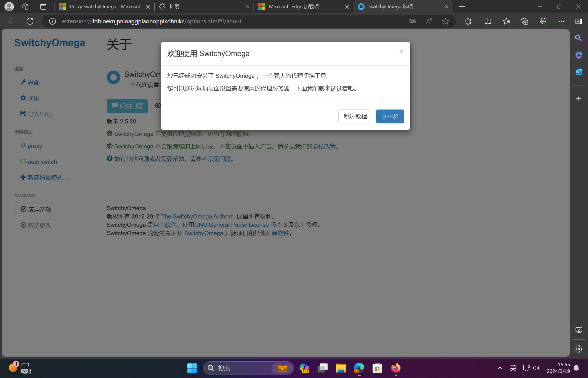Screen dimensions: 588x378
Task: Click the 反馈问题 feedback button
Action: tap(127, 106)
